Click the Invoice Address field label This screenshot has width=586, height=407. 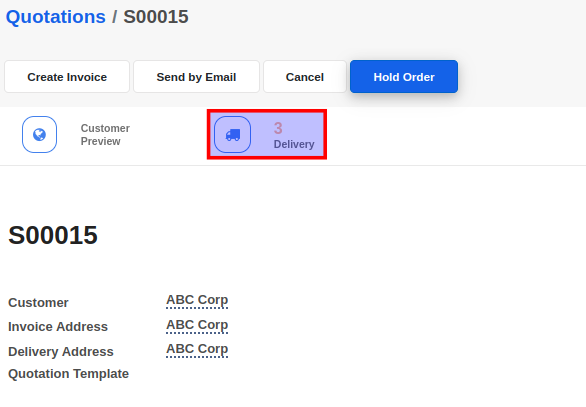pyautogui.click(x=58, y=327)
